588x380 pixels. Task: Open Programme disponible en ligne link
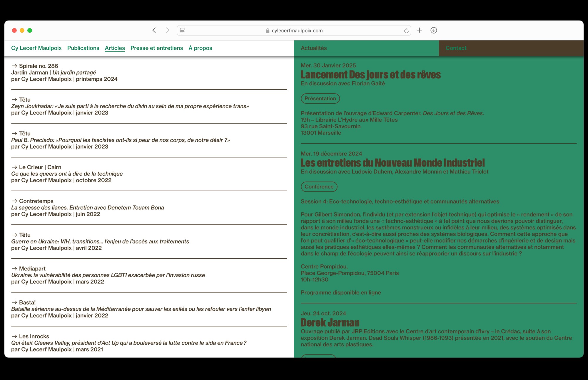[x=341, y=292]
